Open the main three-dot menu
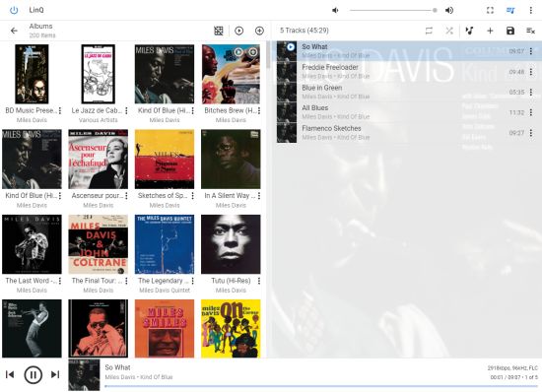The height and width of the screenshot is (392, 542). tap(530, 11)
